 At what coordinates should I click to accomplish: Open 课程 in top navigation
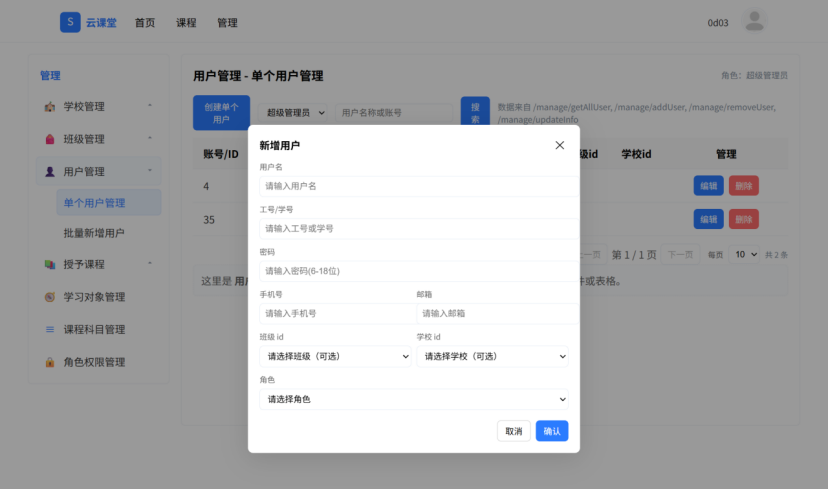coord(186,23)
